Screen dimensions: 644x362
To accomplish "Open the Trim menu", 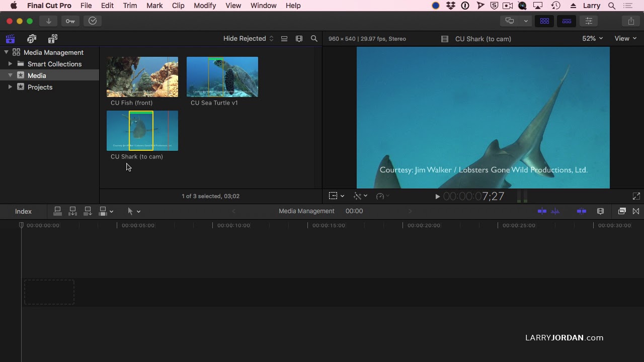I will [130, 6].
